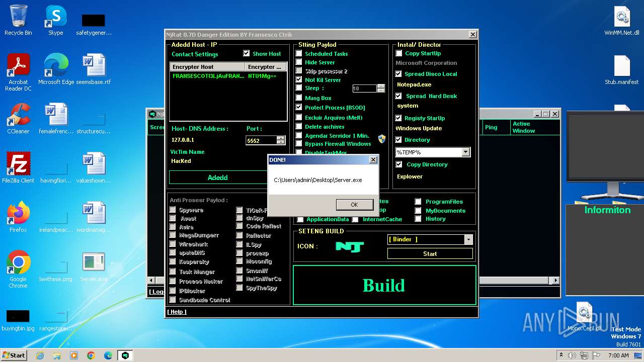Check the History checkbox
Image resolution: width=644 pixels, height=362 pixels.
coord(418,219)
